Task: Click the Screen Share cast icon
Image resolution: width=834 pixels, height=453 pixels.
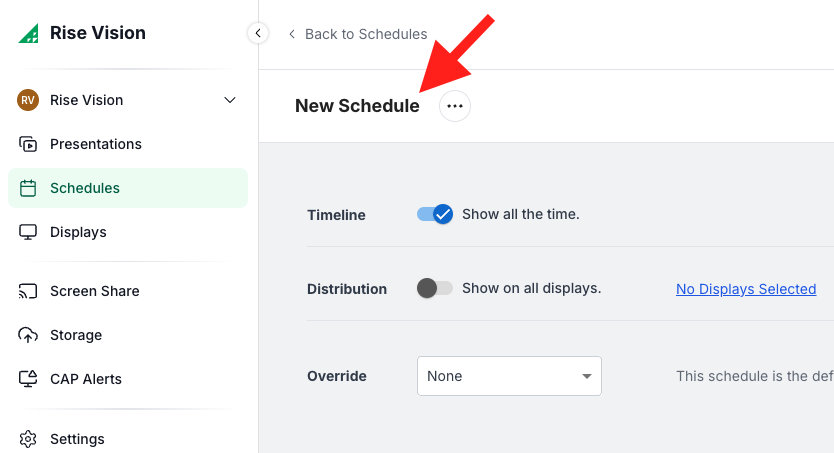Action: (28, 291)
